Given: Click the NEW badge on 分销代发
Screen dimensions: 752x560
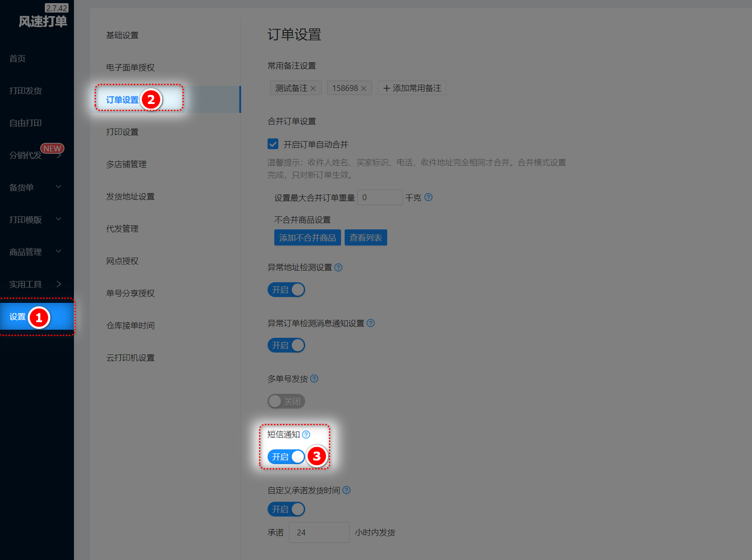Looking at the screenshot, I should click(x=52, y=148).
